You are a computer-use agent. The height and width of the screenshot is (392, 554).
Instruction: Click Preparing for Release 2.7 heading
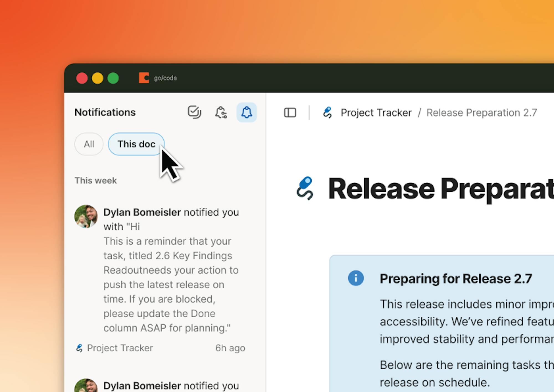(456, 278)
